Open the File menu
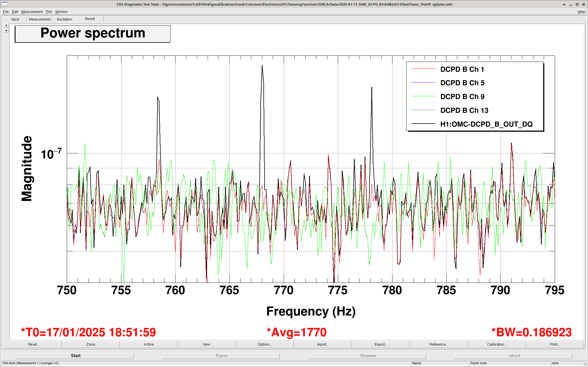The height and width of the screenshot is (367, 588). click(x=6, y=12)
